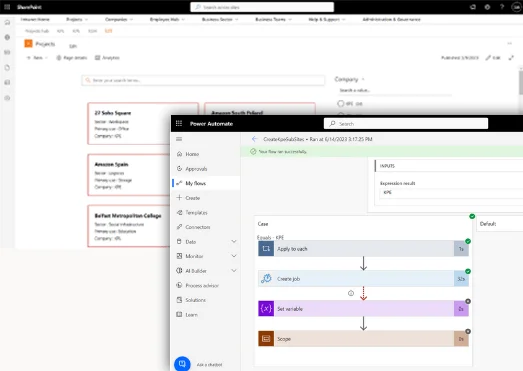
Task: Open the Belfast Metropolitan College project card
Action: pos(129,226)
